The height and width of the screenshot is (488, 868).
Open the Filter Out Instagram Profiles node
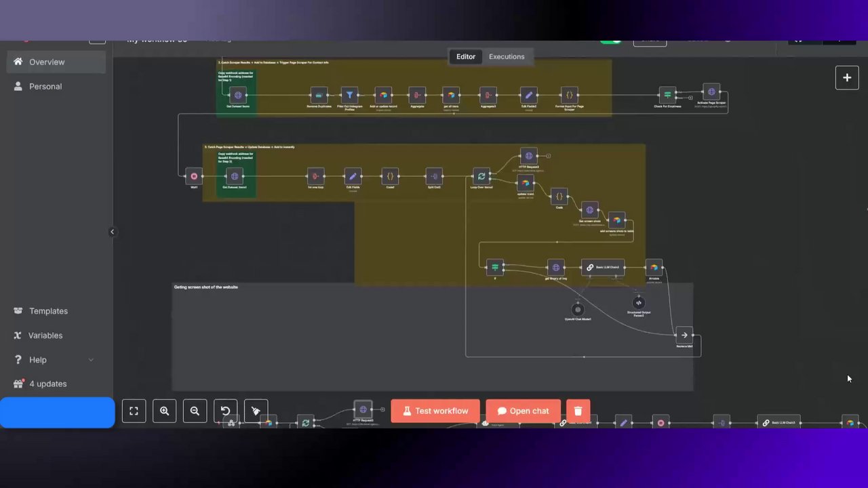(350, 96)
